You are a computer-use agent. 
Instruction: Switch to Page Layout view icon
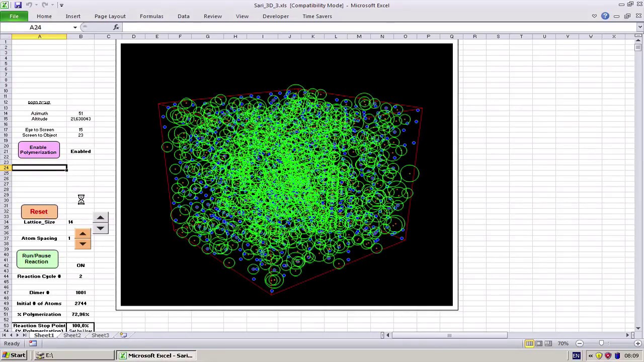click(538, 343)
